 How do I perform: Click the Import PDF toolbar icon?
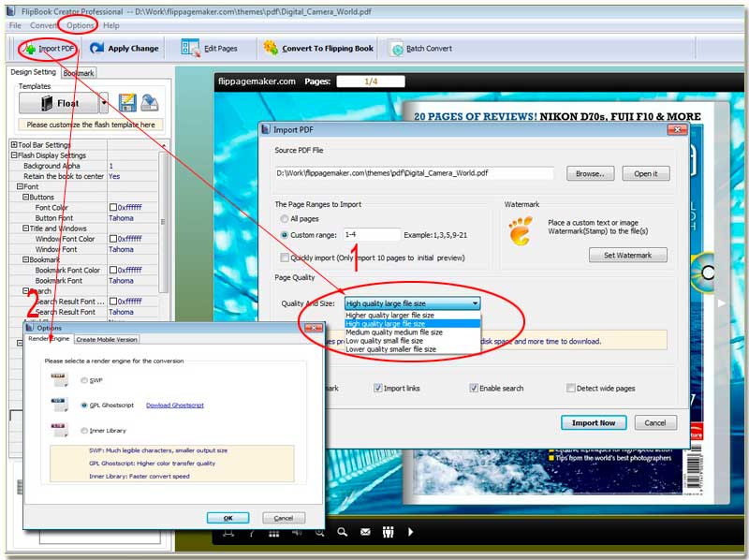pyautogui.click(x=29, y=48)
